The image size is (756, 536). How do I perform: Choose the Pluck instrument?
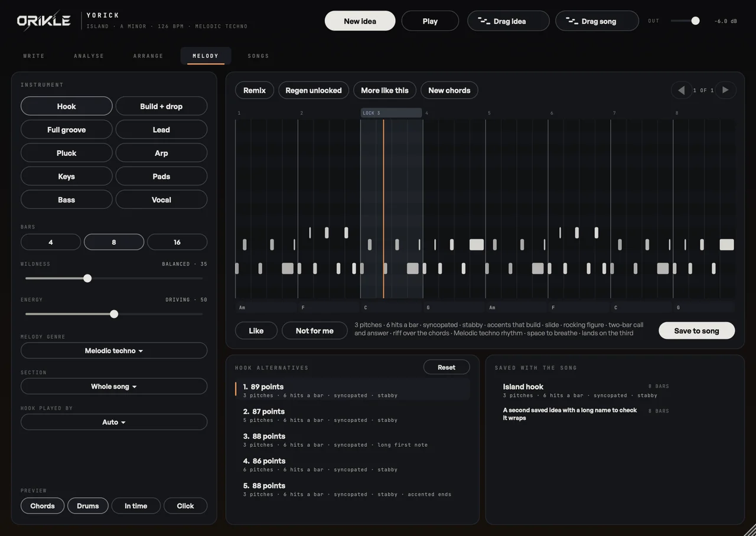click(x=67, y=153)
